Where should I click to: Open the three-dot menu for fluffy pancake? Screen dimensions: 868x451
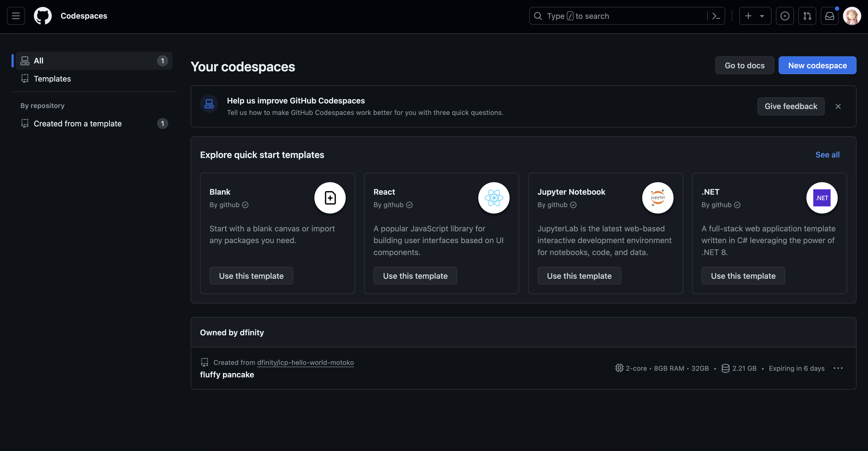coord(838,368)
